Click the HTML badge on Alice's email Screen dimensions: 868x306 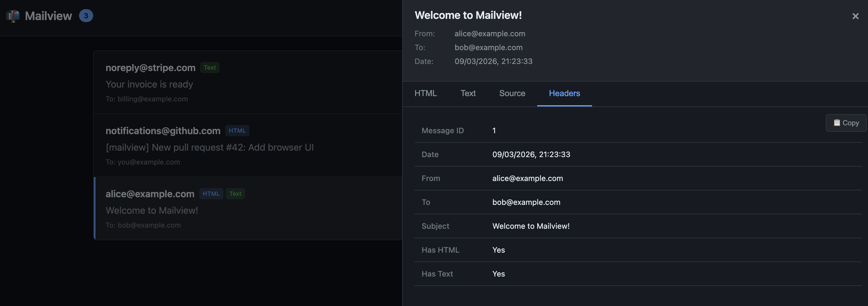click(x=211, y=194)
